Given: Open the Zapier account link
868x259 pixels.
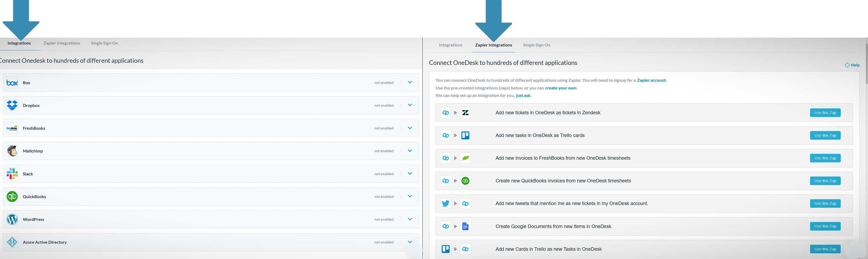Looking at the screenshot, I should (651, 80).
